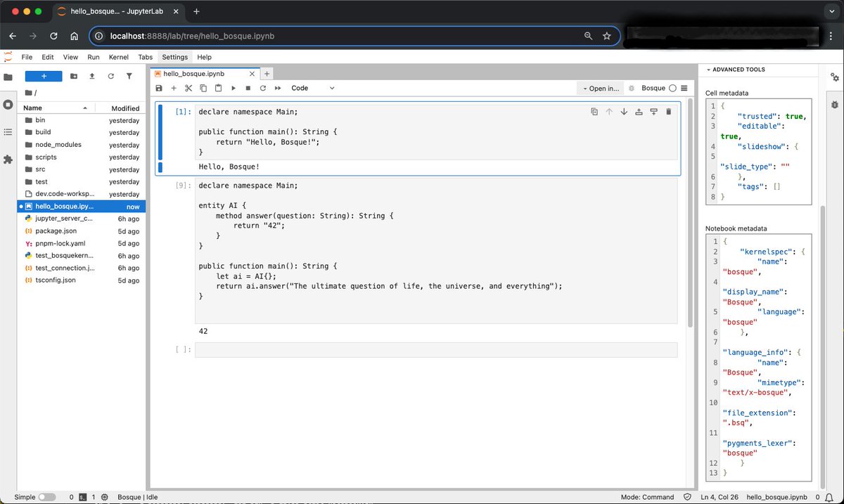Click the kernel status circle indicator

[672, 88]
